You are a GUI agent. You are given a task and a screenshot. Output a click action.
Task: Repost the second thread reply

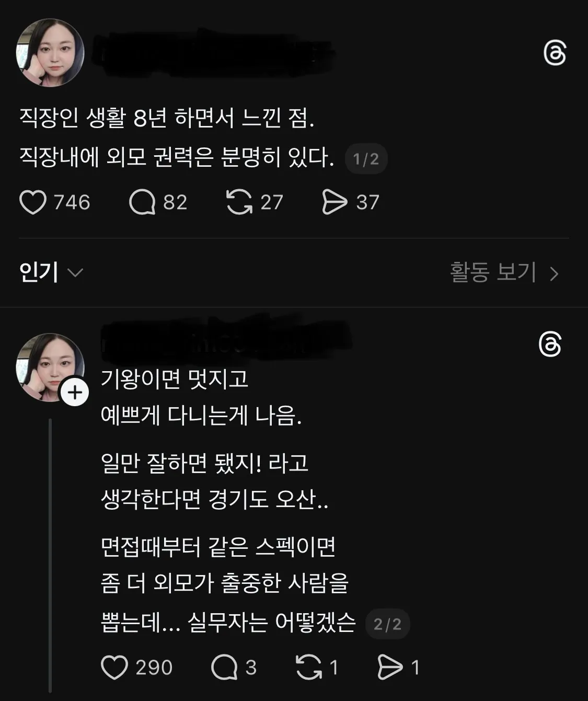click(x=309, y=668)
